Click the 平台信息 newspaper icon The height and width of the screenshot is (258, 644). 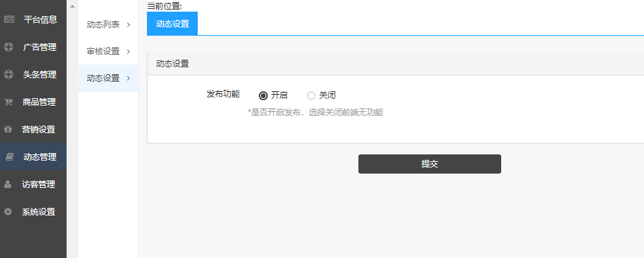9,19
